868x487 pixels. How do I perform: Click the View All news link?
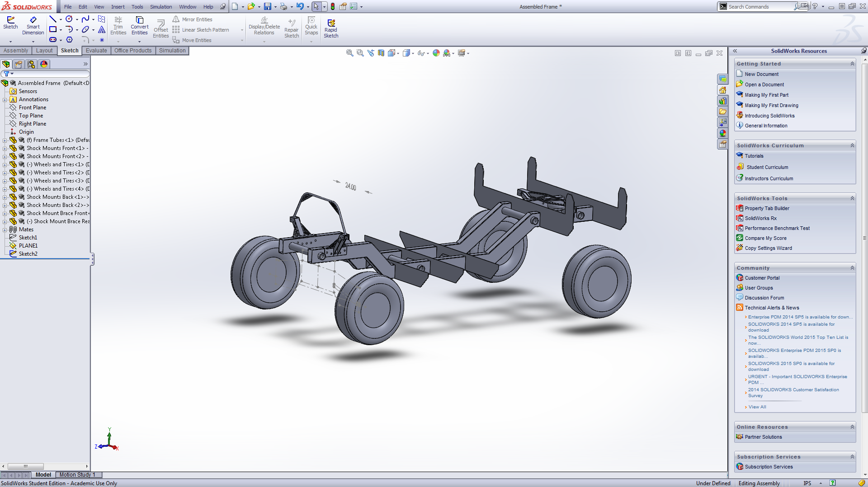[757, 407]
